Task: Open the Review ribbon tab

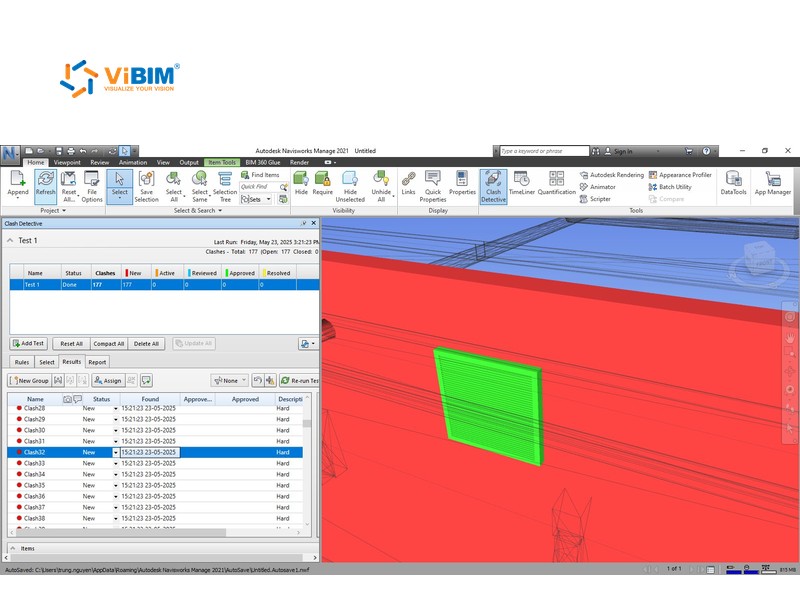Action: click(99, 162)
